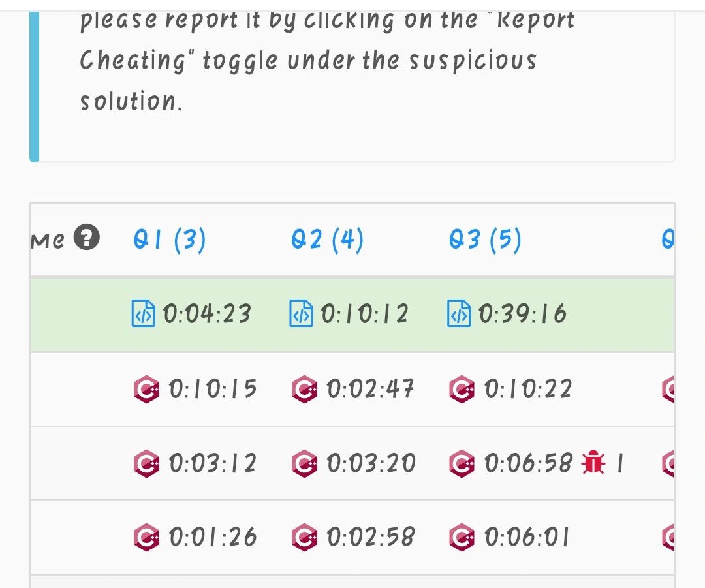The image size is (705, 588).
Task: Click the red bug icon after 0:06:58
Action: (x=593, y=462)
